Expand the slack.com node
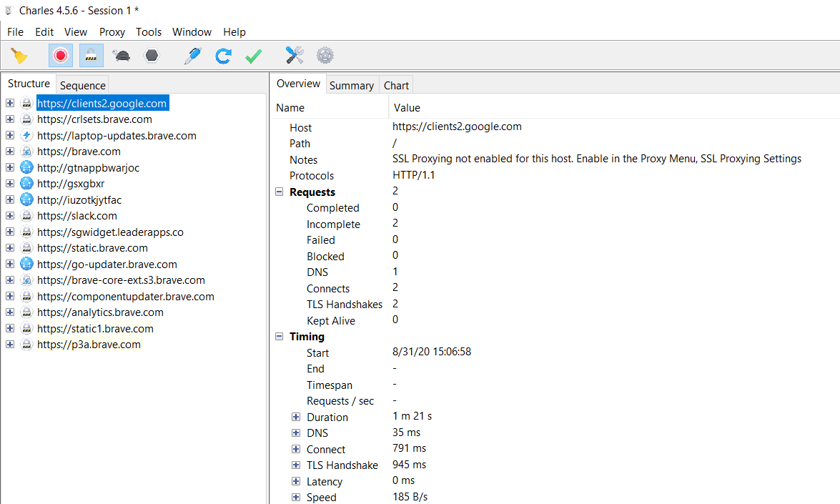 pyautogui.click(x=10, y=215)
